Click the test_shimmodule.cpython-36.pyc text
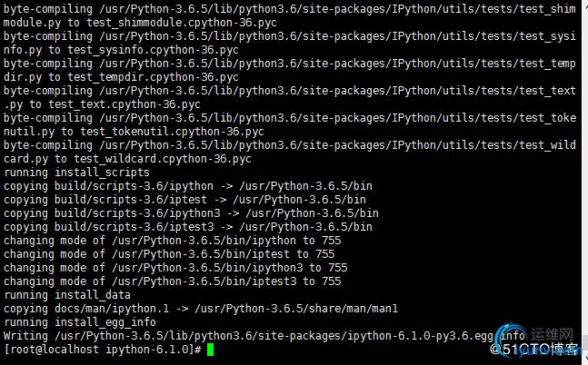588x365 pixels. 182,23
